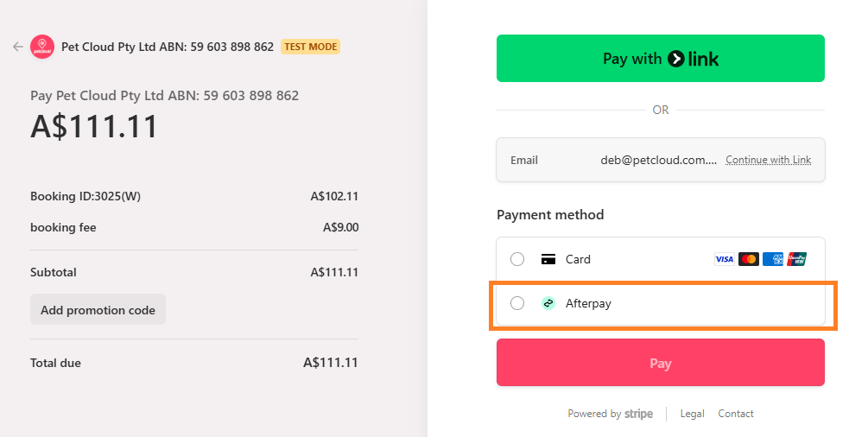Image resolution: width=868 pixels, height=437 pixels.
Task: Click the back arrow icon
Action: [17, 47]
